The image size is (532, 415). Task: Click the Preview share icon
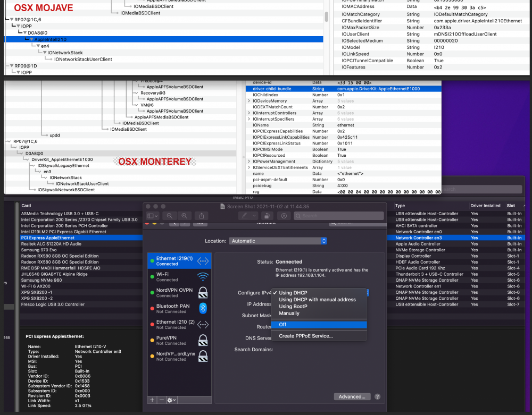(x=202, y=216)
